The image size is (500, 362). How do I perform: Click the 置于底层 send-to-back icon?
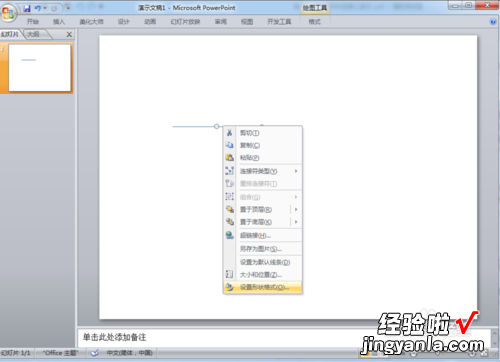230,221
